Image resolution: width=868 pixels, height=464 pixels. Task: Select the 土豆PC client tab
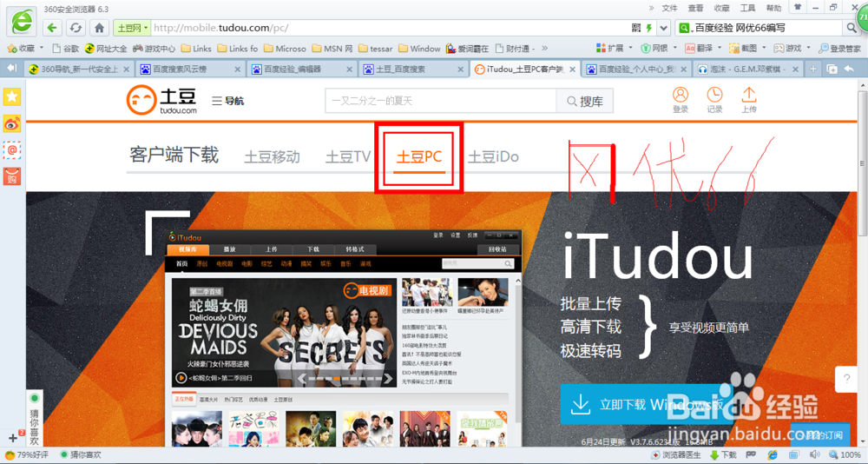coord(419,157)
